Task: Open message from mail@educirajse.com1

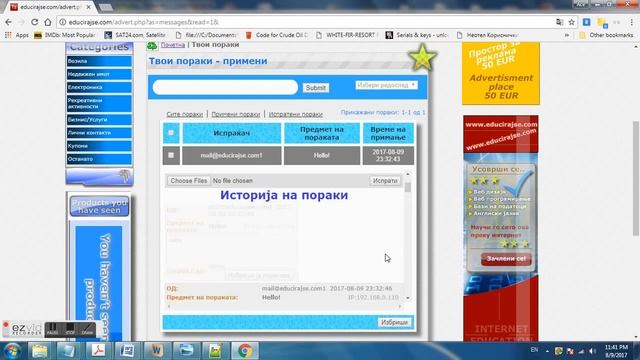Action: pyautogui.click(x=231, y=156)
